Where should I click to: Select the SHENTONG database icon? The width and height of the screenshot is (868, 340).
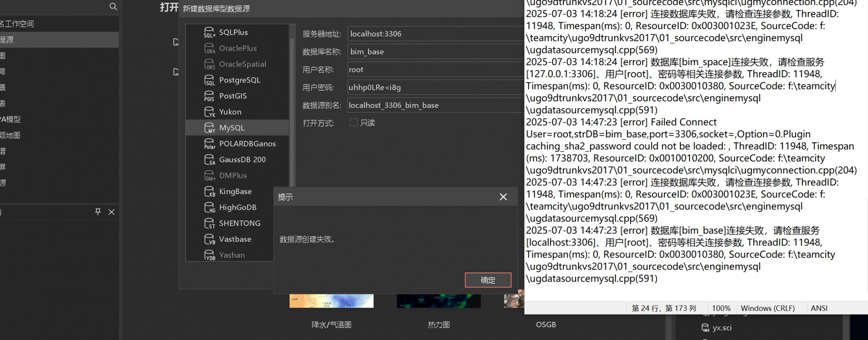click(x=209, y=224)
